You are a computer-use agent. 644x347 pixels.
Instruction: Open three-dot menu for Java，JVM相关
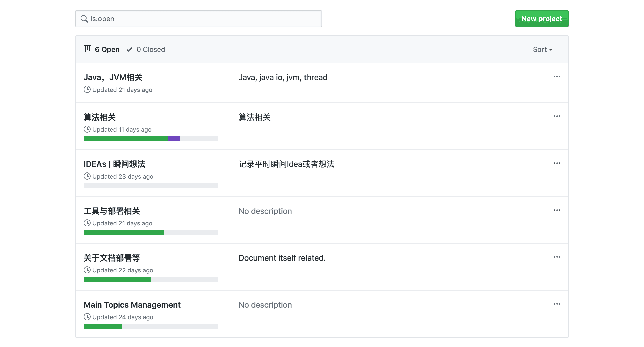pyautogui.click(x=557, y=76)
